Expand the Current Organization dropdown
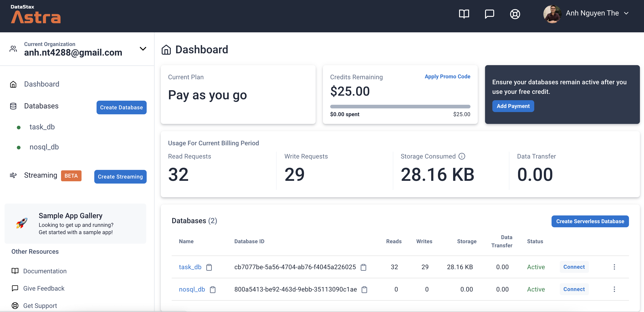 point(143,49)
